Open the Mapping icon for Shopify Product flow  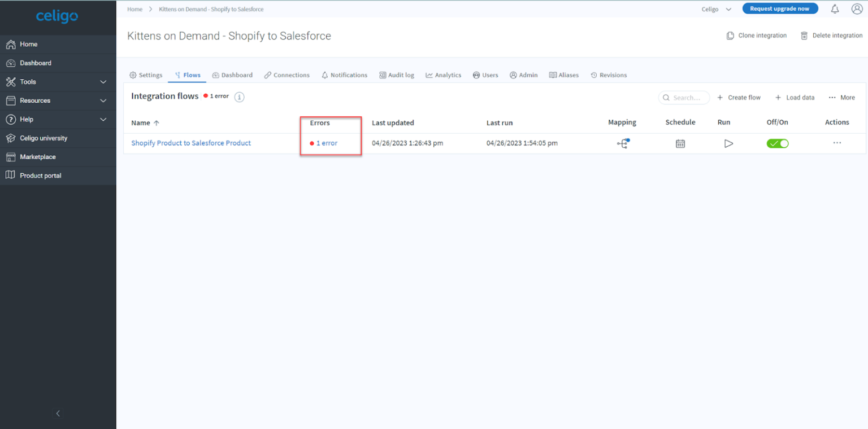622,143
